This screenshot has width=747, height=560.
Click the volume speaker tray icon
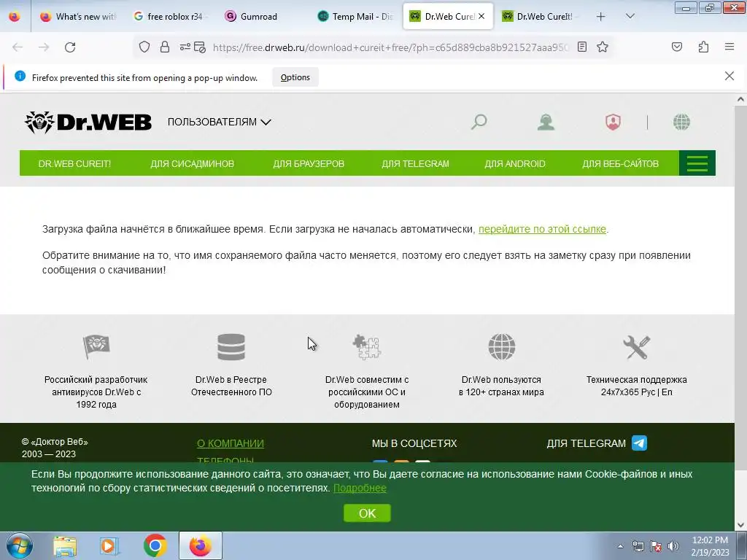point(673,546)
